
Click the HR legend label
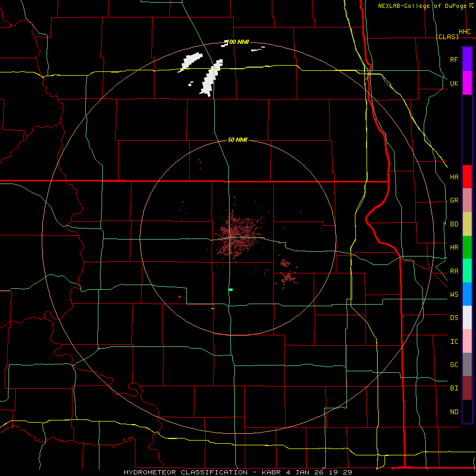[x=454, y=248]
